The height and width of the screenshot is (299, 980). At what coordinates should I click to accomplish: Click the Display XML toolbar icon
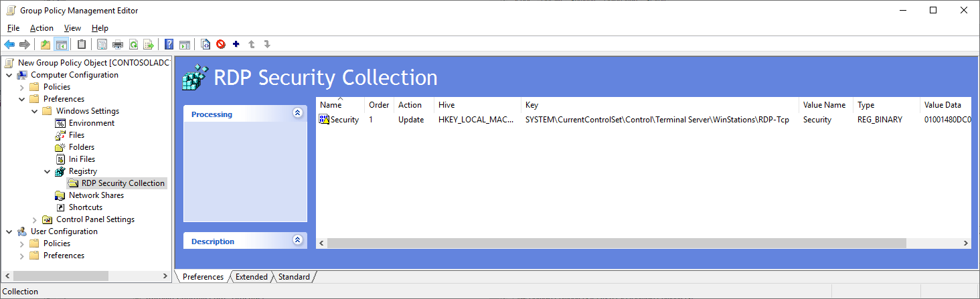(206, 44)
